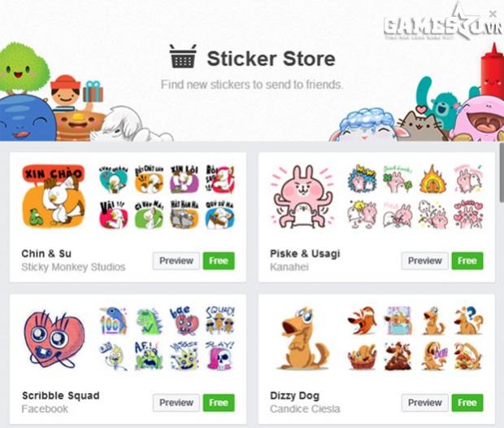Choose the big heart character sticker
Screen dimensions: 504x428
[54, 338]
